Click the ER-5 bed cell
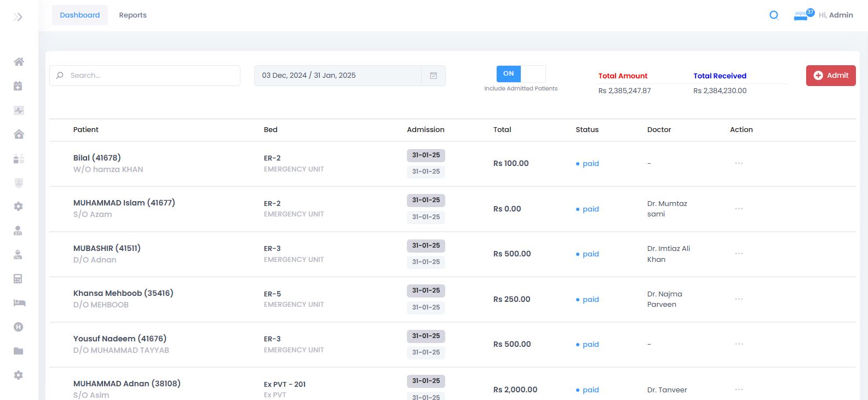Image resolution: width=868 pixels, height=400 pixels. point(294,299)
